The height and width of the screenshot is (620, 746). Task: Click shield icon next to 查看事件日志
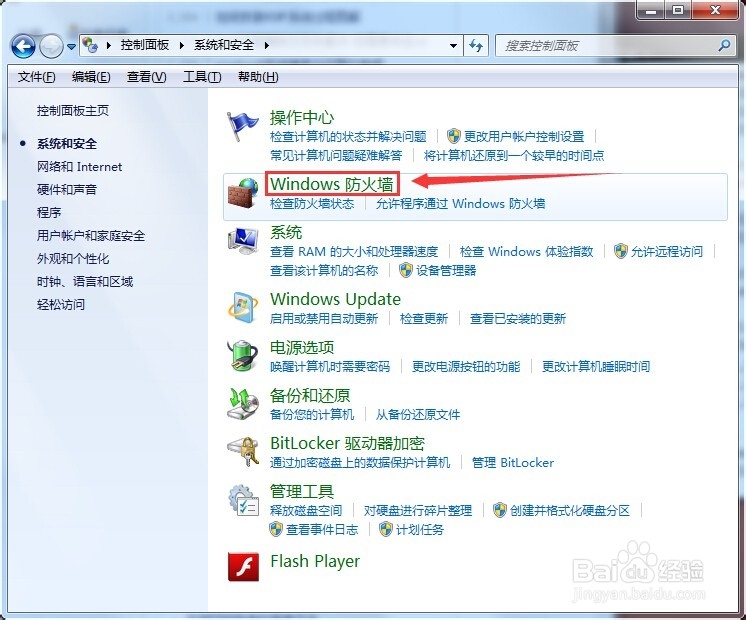tap(276, 529)
